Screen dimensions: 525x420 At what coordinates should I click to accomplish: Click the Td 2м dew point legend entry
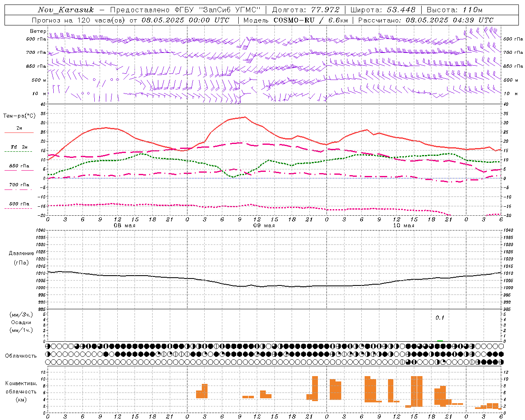point(19,147)
